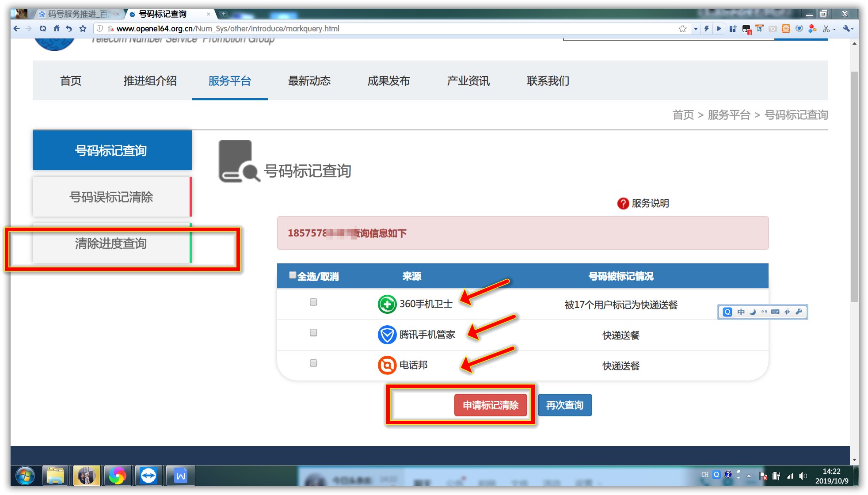
Task: Toggle the 全选/取消 checkbox
Action: 292,274
